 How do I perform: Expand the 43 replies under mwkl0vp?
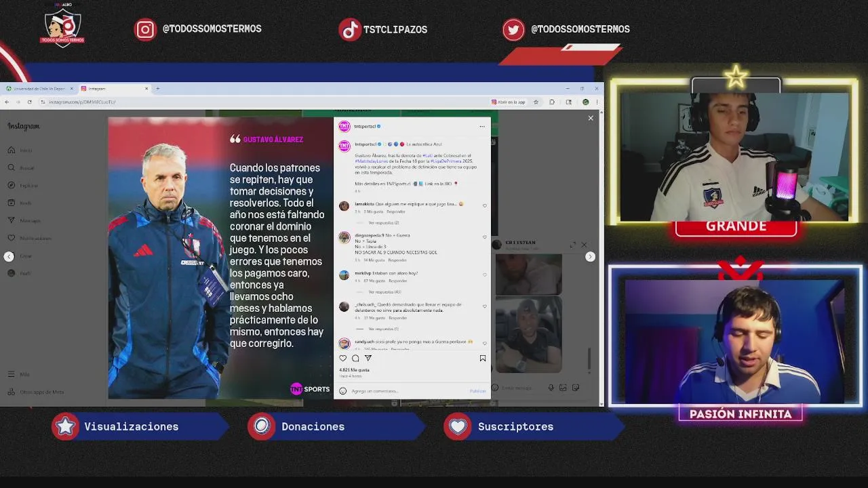click(384, 292)
